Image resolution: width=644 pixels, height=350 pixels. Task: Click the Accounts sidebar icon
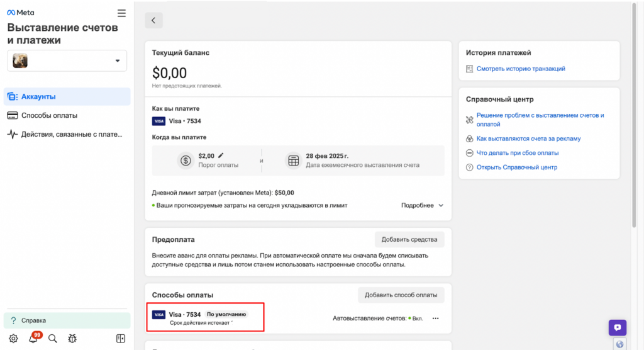[x=13, y=97]
